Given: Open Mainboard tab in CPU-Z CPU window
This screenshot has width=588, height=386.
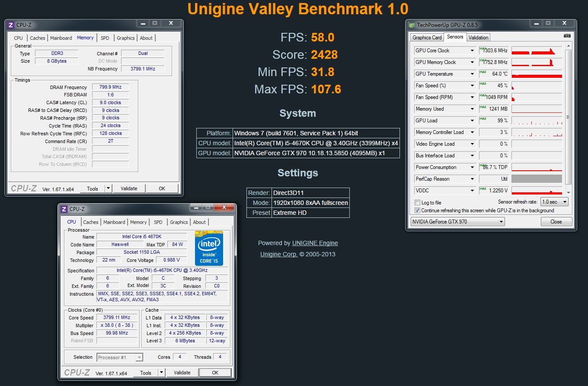Looking at the screenshot, I should 114,222.
